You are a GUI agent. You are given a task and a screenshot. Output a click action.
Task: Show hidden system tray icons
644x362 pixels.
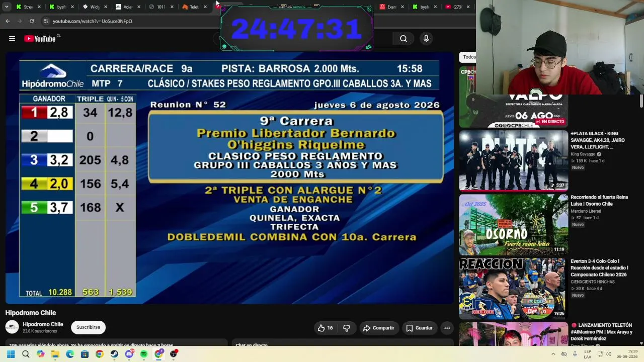point(553,354)
